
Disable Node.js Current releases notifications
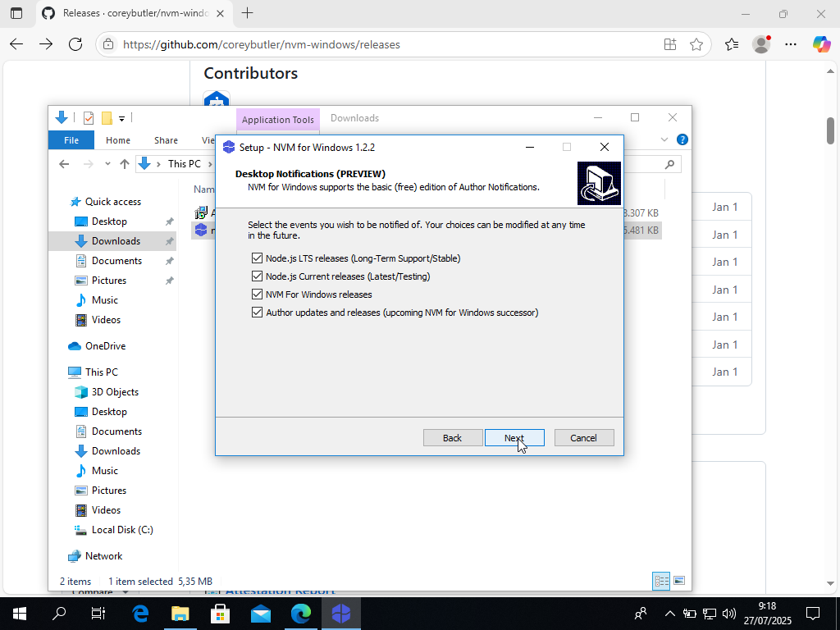pos(257,276)
